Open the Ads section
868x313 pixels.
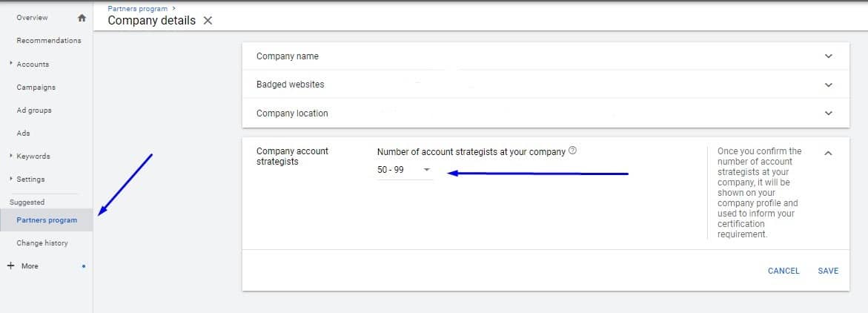23,134
